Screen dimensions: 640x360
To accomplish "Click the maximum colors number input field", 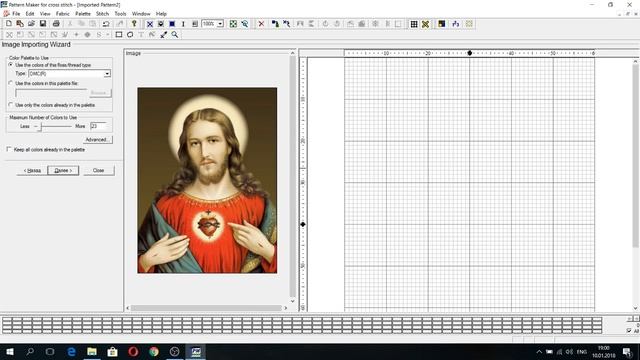I will 98,126.
